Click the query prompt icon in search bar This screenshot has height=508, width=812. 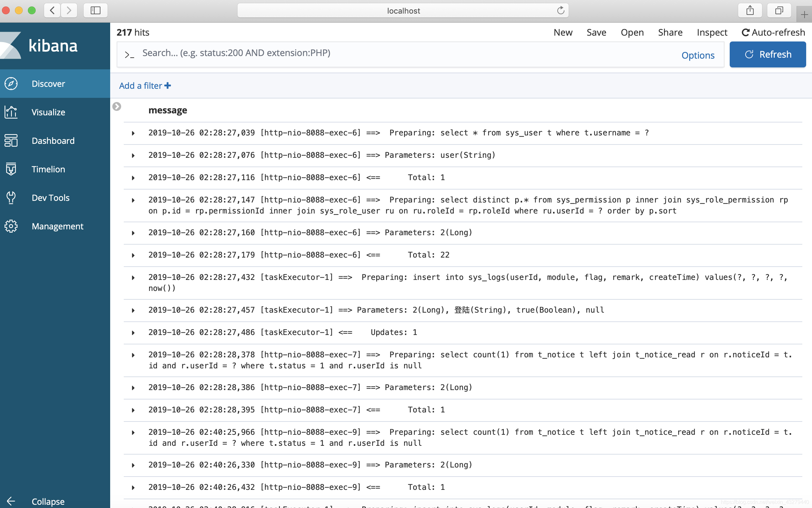tap(129, 55)
